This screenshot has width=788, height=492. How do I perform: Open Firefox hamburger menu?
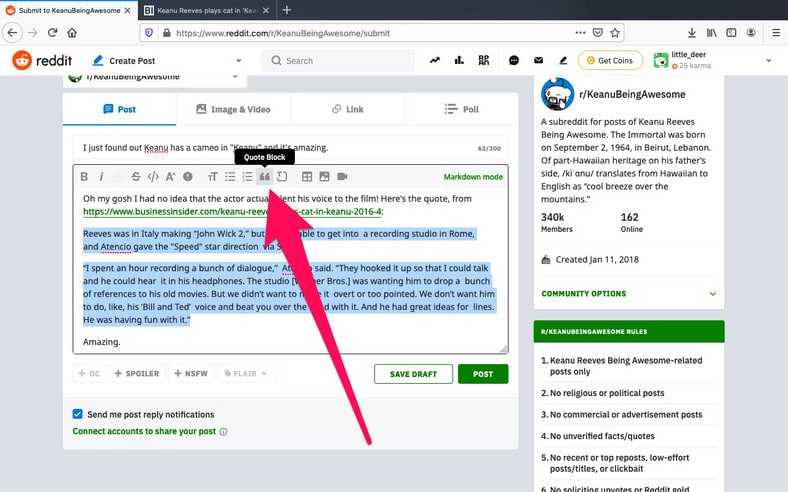pos(776,33)
